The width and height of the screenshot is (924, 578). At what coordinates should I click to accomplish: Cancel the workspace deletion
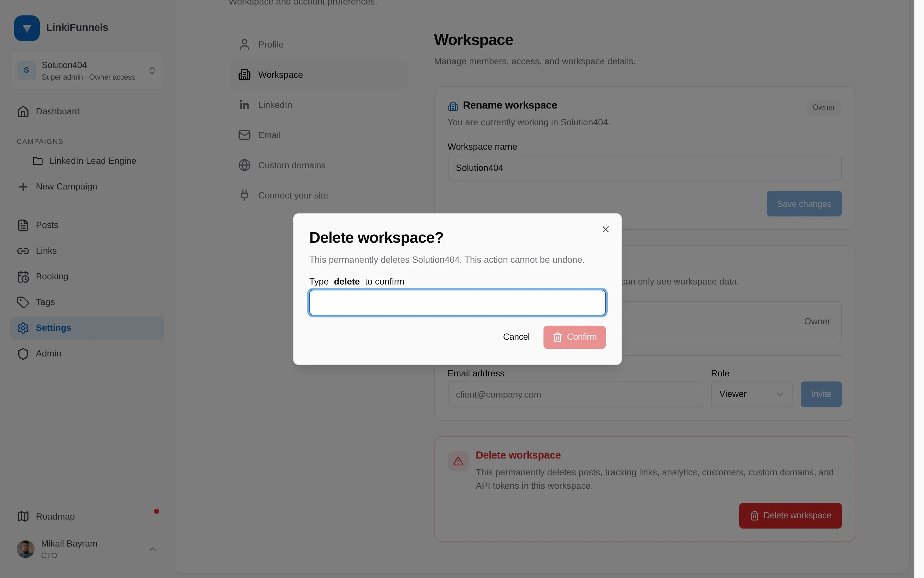(516, 337)
